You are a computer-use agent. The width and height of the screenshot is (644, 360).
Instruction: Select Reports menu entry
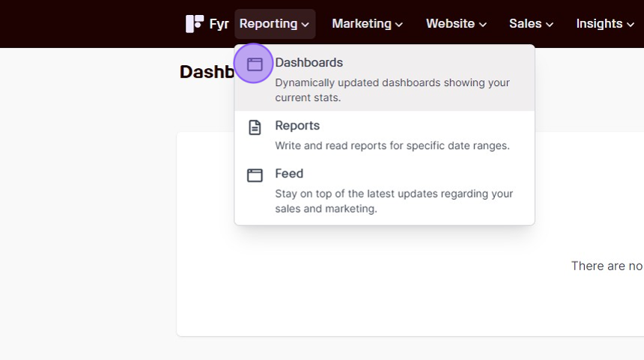point(384,135)
